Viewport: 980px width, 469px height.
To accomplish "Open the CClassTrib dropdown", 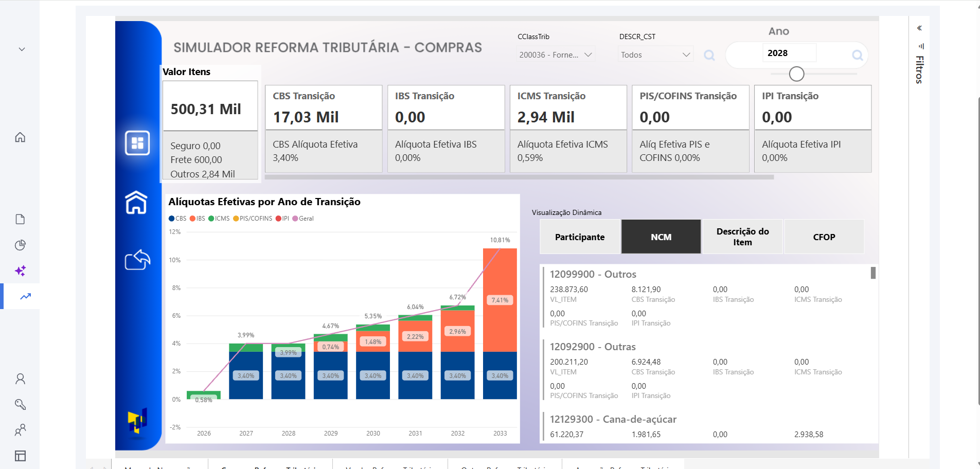I will pos(556,54).
